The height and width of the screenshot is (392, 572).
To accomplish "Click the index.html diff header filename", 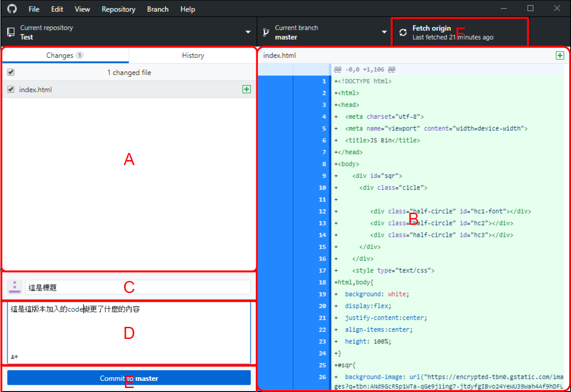I will 280,55.
